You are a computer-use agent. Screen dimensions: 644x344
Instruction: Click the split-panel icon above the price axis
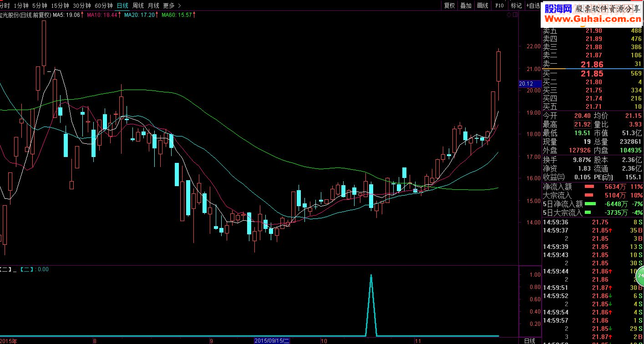pyautogui.click(x=515, y=15)
